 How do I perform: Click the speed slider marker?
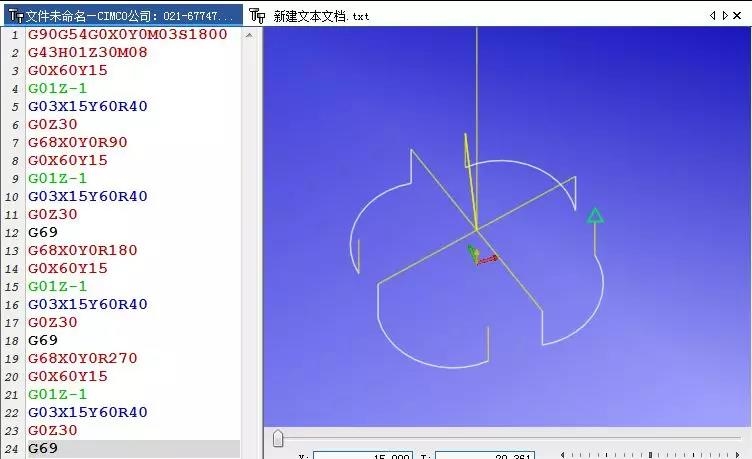point(650,455)
